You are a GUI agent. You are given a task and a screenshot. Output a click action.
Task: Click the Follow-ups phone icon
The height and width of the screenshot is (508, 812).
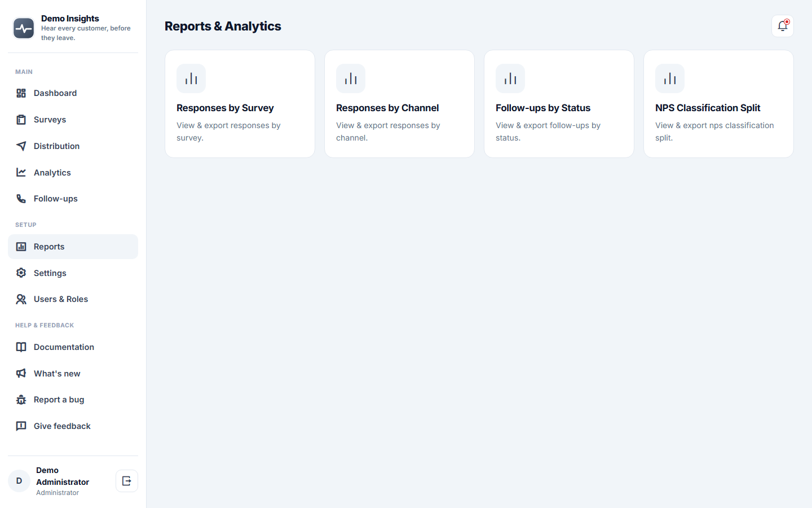21,199
